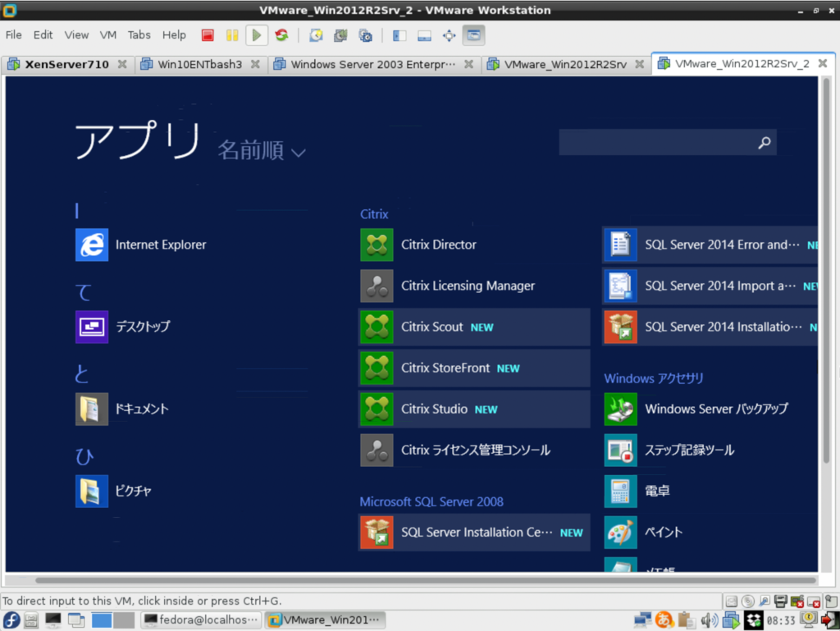
Task: Click the volume speaker tray icon
Action: 710,620
